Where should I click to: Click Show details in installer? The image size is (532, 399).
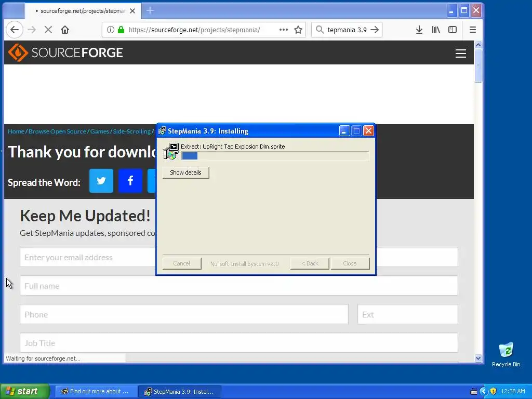185,172
